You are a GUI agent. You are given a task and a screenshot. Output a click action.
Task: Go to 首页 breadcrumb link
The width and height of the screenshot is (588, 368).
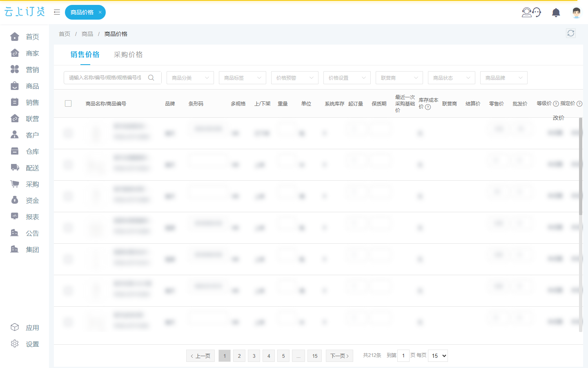pyautogui.click(x=65, y=34)
